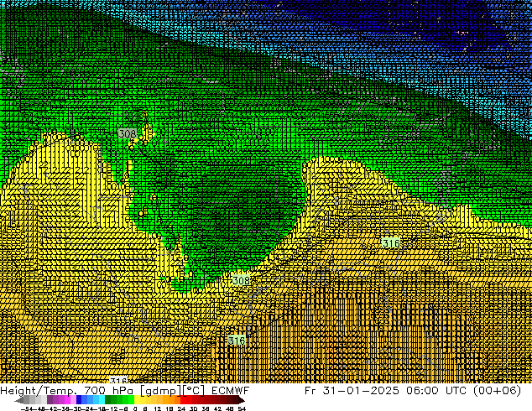Click the dark purple -42 swatch in the legend
Viewport: 532px width, 411px height.
(x=50, y=399)
